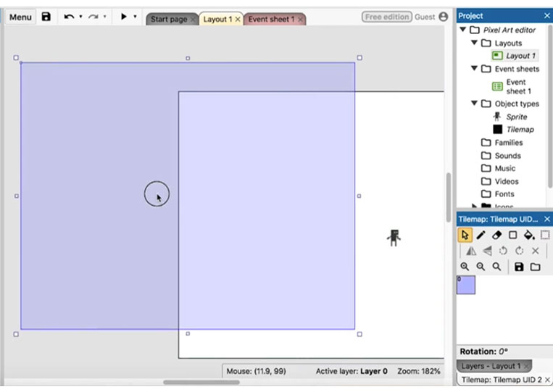This screenshot has height=392, width=553.
Task: Select the Tilemap object type
Action: click(x=513, y=130)
